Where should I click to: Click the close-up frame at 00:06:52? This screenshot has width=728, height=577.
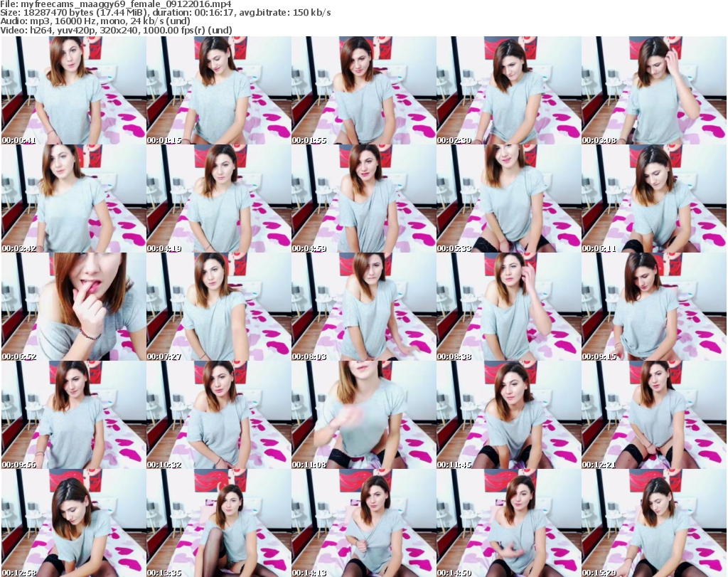click(x=73, y=307)
